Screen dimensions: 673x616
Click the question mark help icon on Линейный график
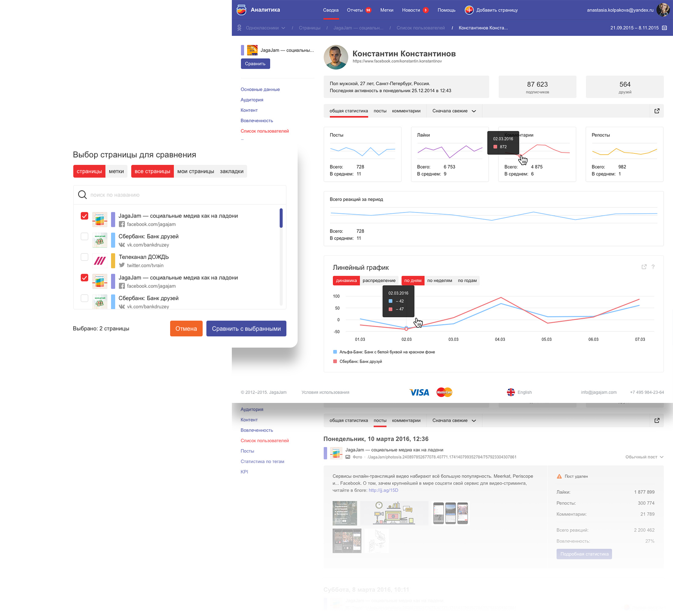[653, 267]
